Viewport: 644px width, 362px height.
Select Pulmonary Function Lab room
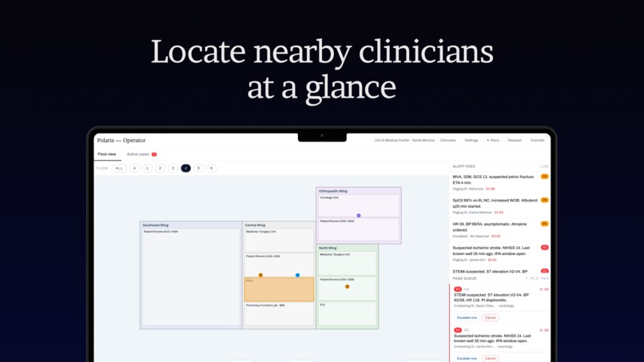(x=280, y=314)
